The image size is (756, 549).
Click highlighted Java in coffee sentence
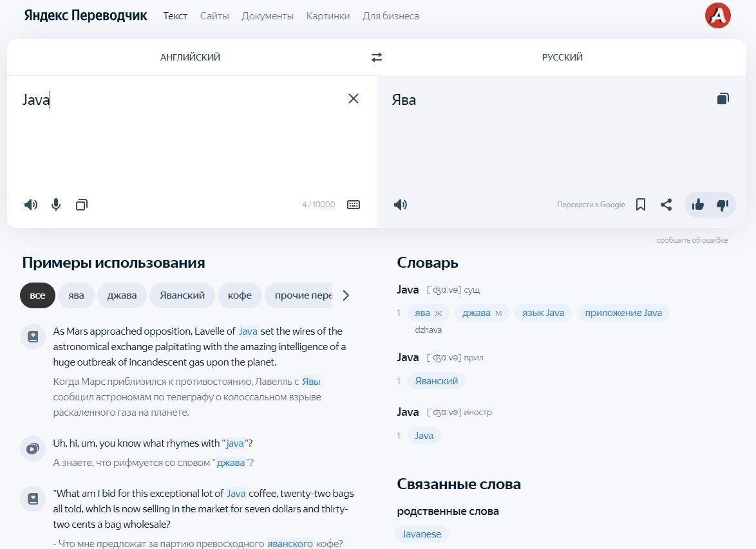(x=236, y=494)
